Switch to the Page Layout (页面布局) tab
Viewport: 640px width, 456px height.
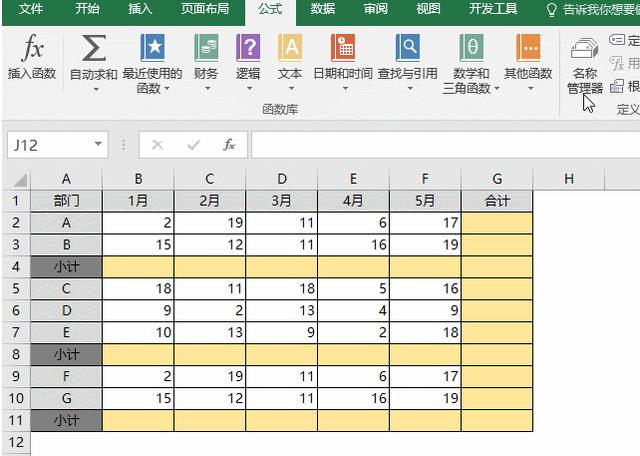[x=205, y=9]
